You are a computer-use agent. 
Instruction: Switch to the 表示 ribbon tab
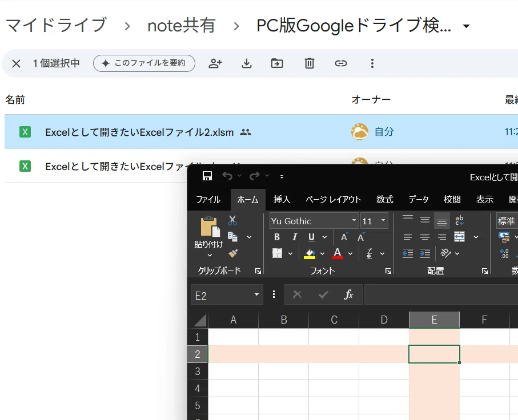[485, 199]
